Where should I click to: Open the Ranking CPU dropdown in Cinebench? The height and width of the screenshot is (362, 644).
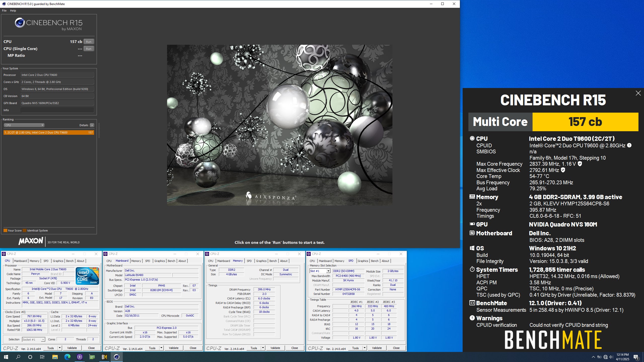pyautogui.click(x=24, y=125)
